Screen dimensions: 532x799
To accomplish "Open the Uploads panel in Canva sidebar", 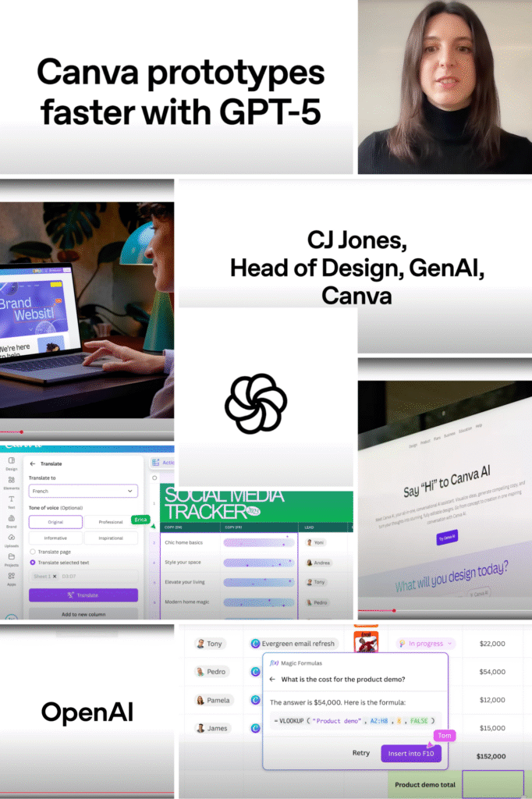I will coord(11,540).
